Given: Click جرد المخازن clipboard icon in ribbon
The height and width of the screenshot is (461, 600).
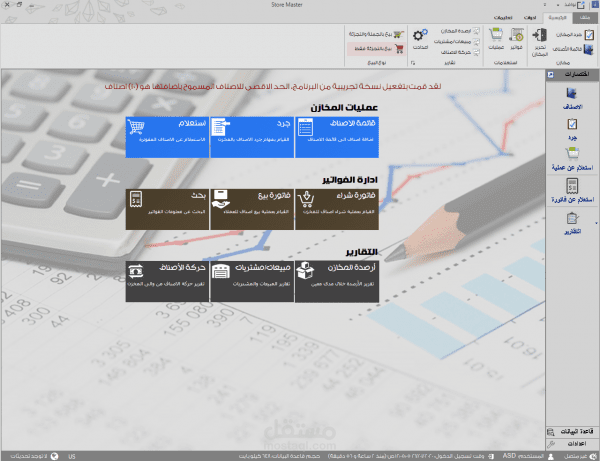Looking at the screenshot, I should tap(590, 35).
